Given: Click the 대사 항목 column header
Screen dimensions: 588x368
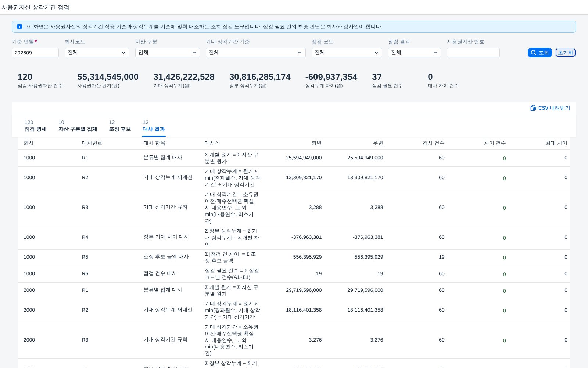Looking at the screenshot, I should click(x=154, y=143).
